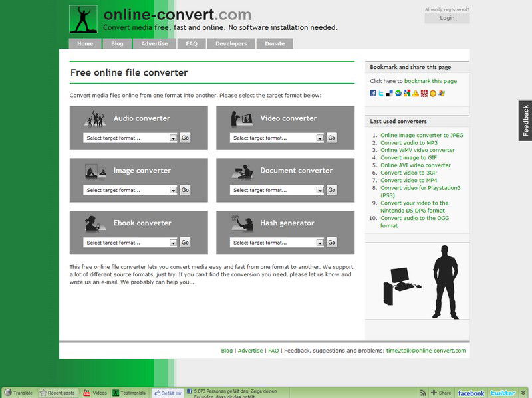
Task: Click the online-convert logo image
Action: pyautogui.click(x=83, y=19)
